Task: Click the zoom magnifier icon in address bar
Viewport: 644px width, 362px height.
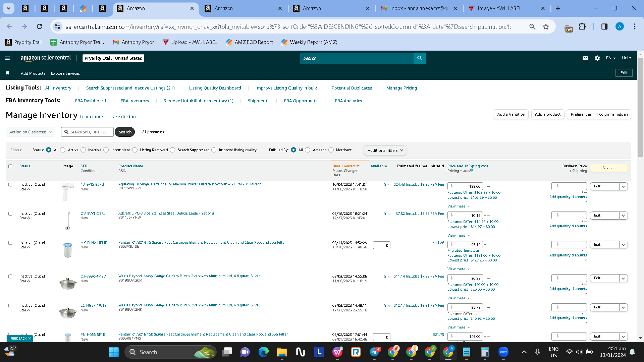Action: coord(532,26)
